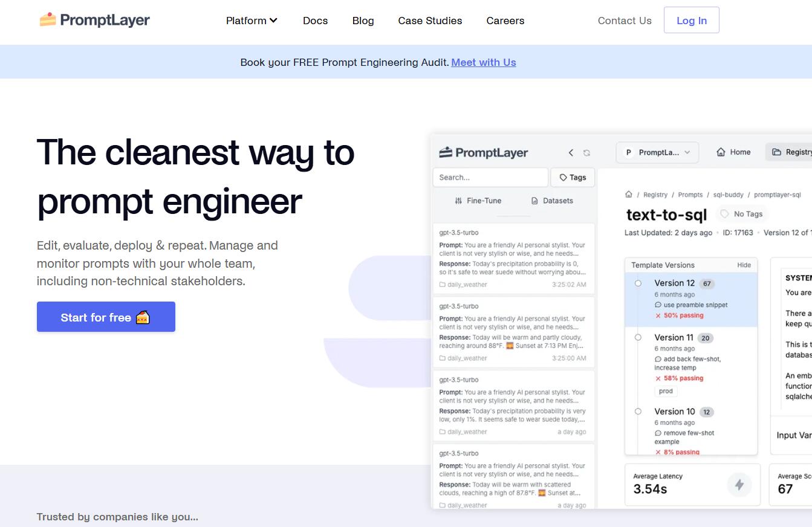Open Case Studies
812x527 pixels.
point(430,21)
